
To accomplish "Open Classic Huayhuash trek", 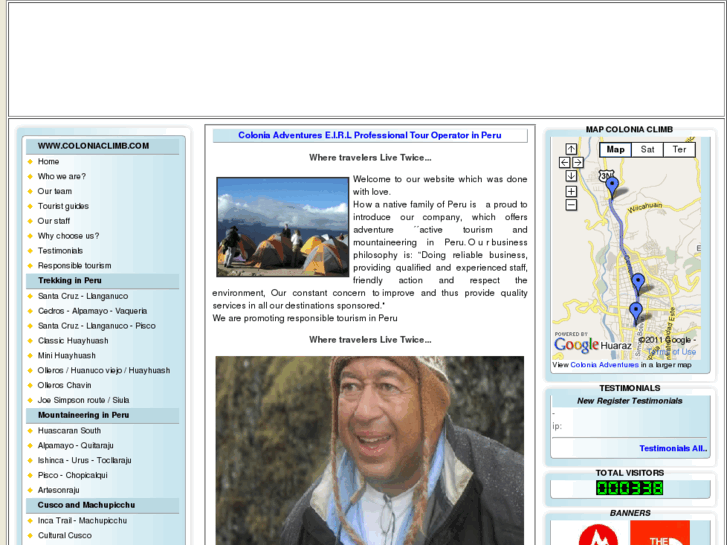I will (x=73, y=340).
